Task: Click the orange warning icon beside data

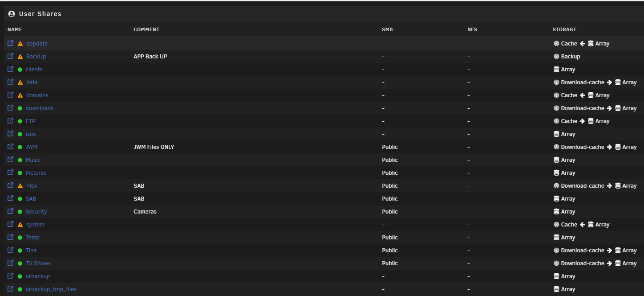Action: pyautogui.click(x=20, y=82)
